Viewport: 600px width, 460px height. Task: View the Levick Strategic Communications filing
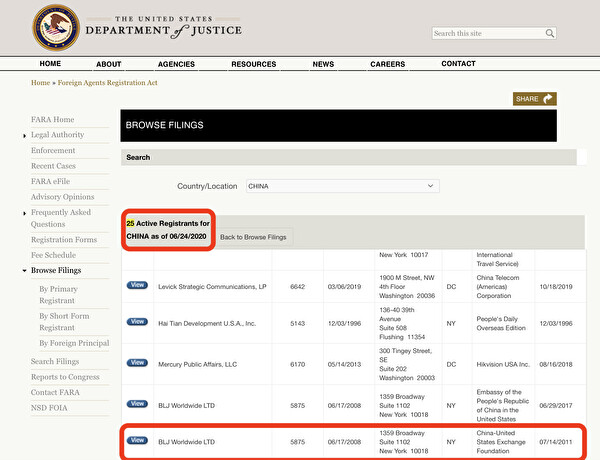click(137, 285)
